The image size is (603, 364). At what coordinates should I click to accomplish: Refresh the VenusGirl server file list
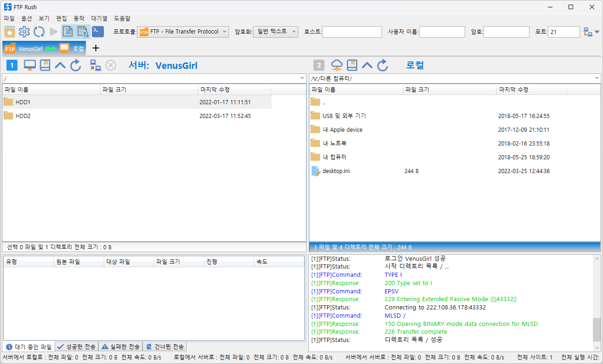click(75, 65)
